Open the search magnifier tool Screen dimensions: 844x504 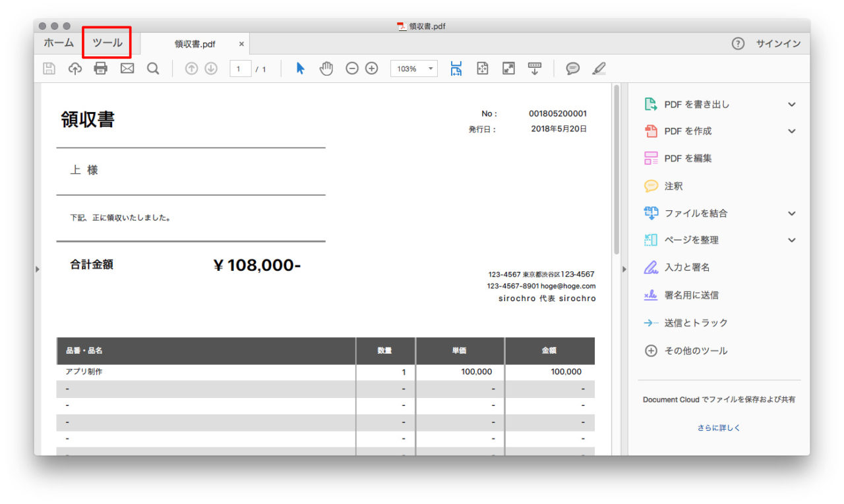pyautogui.click(x=153, y=69)
